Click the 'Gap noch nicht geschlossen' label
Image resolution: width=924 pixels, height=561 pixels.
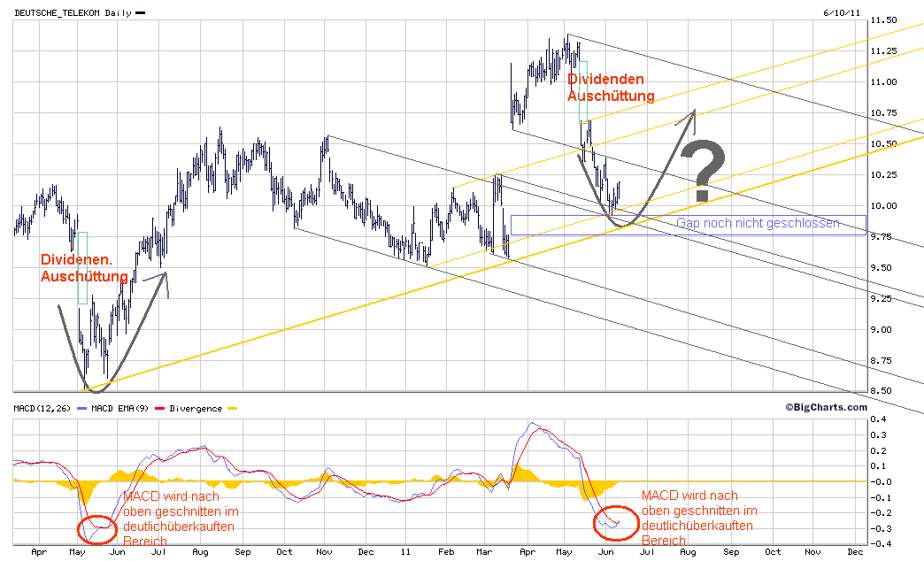758,223
